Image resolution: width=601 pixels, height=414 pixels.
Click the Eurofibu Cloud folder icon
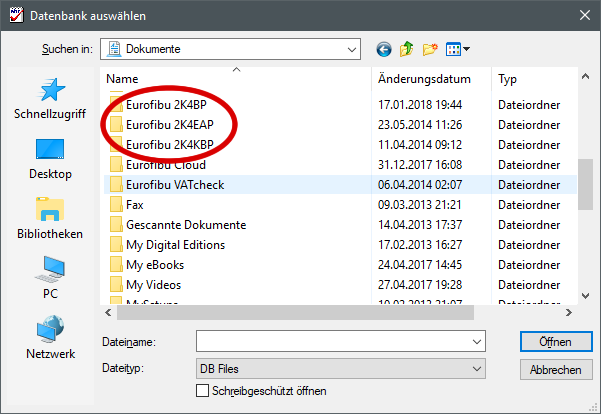[x=116, y=165]
